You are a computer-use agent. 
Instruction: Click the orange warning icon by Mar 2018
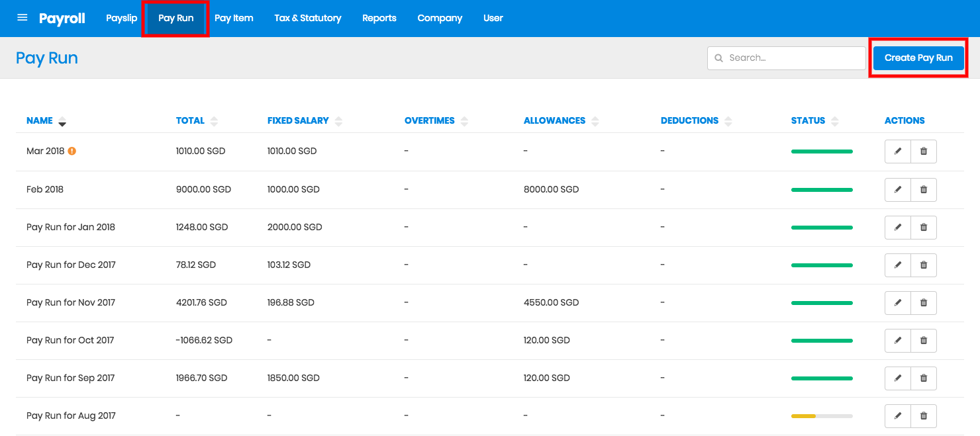[x=72, y=151]
